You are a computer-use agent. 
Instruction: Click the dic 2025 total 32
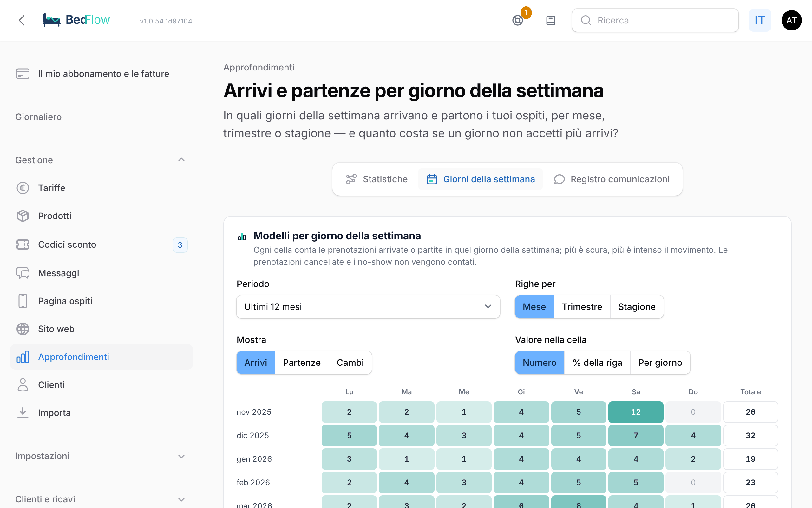click(750, 435)
